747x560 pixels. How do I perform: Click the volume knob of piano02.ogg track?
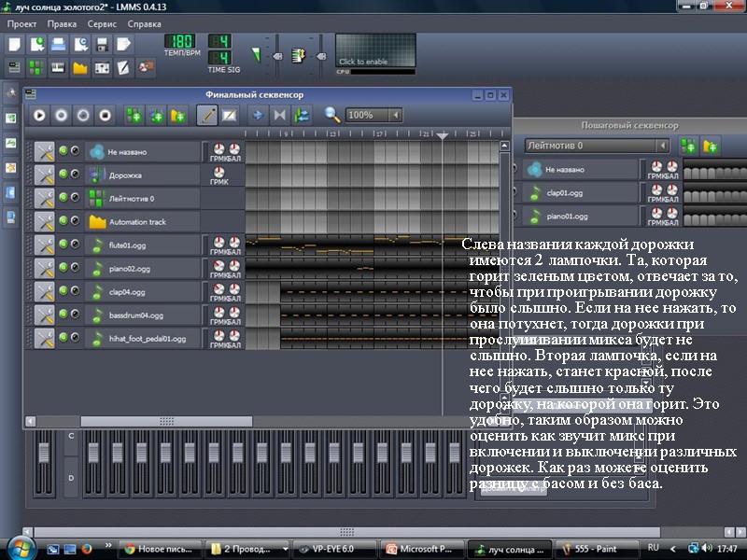[218, 266]
